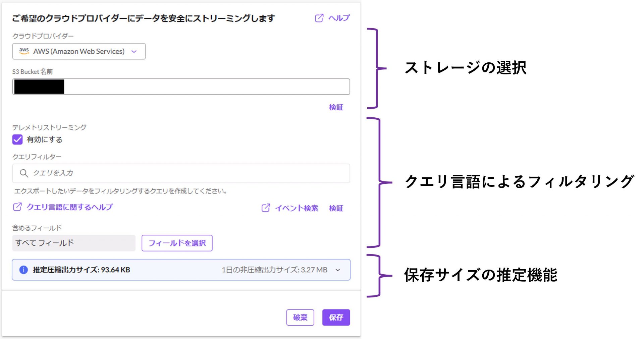Viewport: 644px width, 339px height.
Task: Click 検証 next to イベント検索
Action: [x=336, y=208]
